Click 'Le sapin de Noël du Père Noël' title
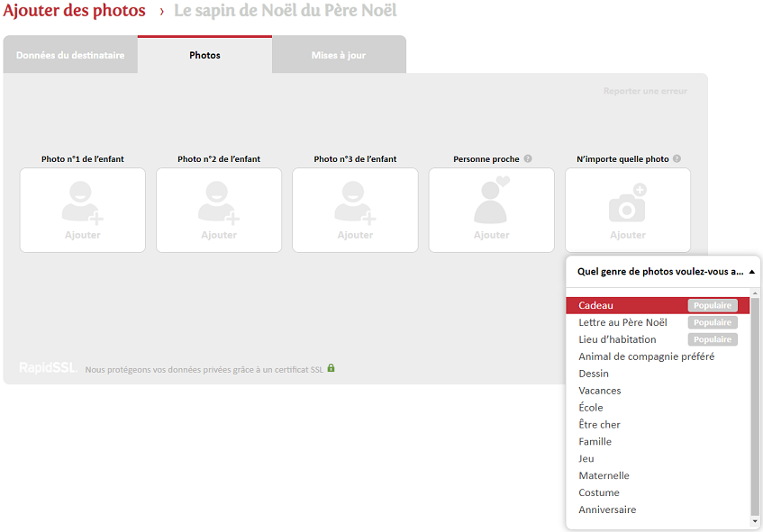 286,10
